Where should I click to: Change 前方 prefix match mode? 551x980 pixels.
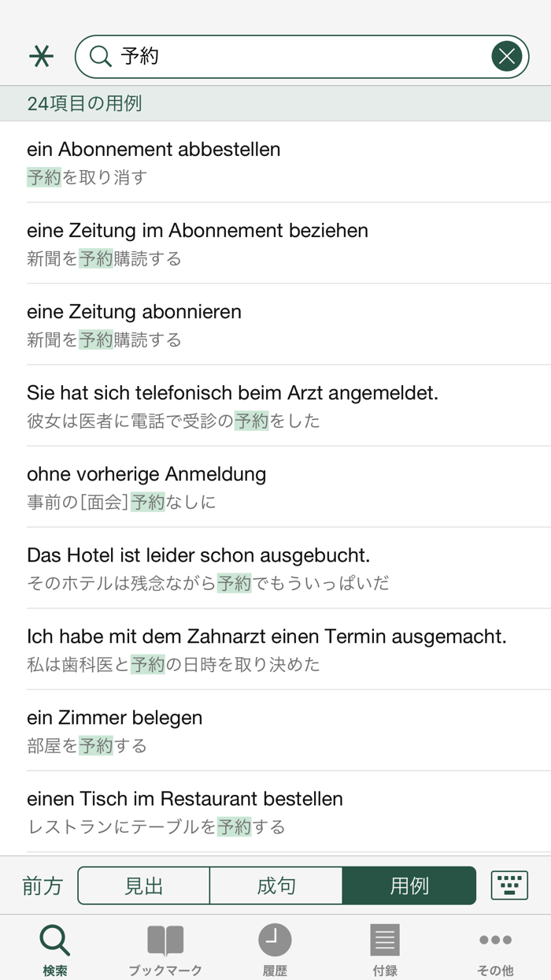pyautogui.click(x=43, y=885)
